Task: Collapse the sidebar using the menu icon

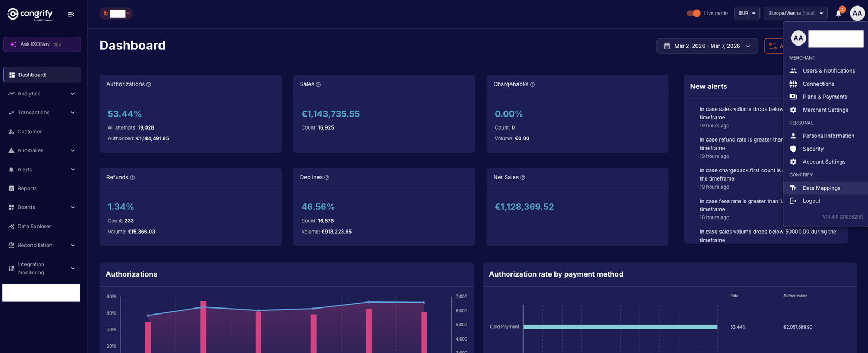Action: tap(71, 15)
